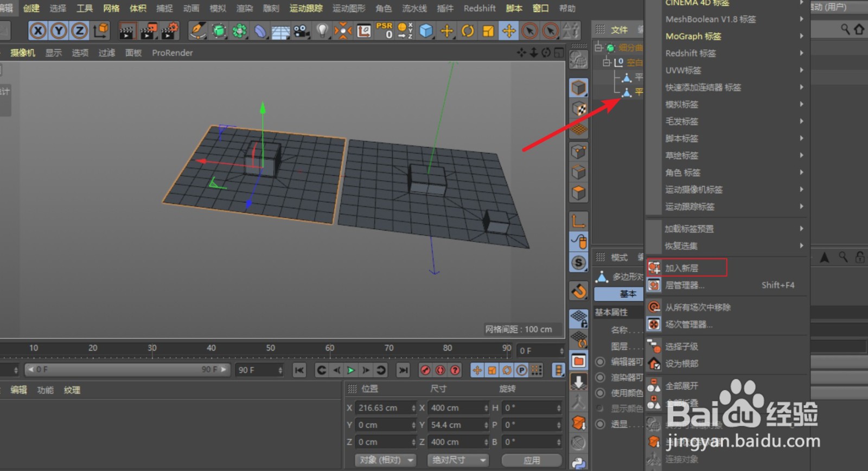Collapse the top object tree node
Viewport: 868px width, 471px height.
(x=598, y=47)
